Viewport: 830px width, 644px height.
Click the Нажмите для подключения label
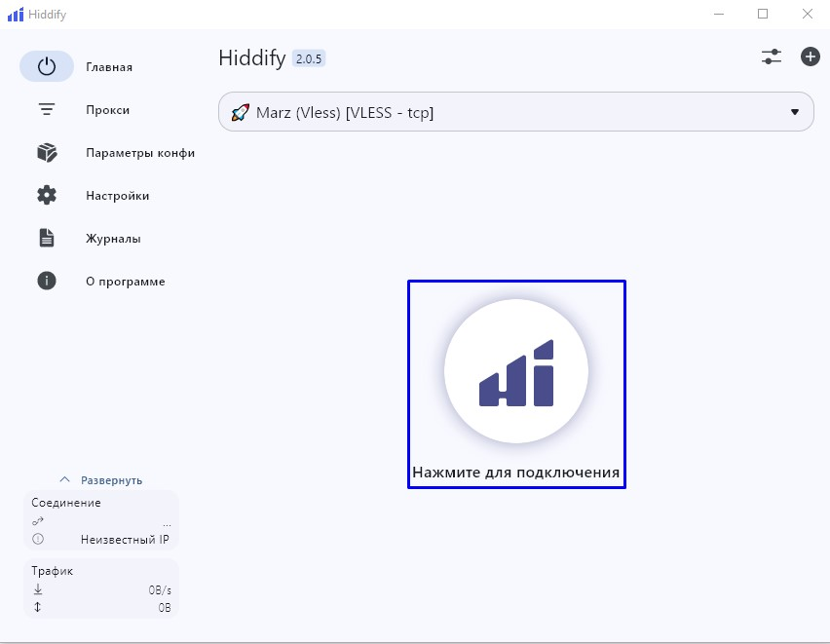pos(515,474)
